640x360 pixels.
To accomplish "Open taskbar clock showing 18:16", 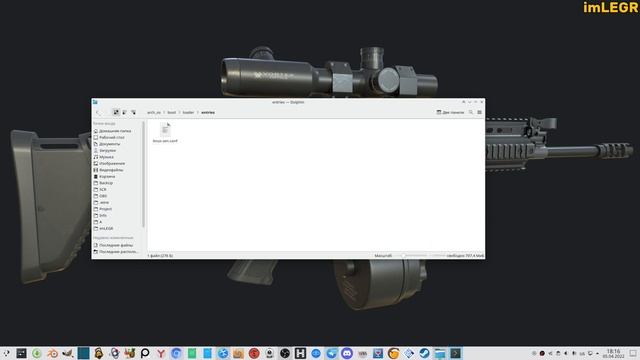I will 613,353.
